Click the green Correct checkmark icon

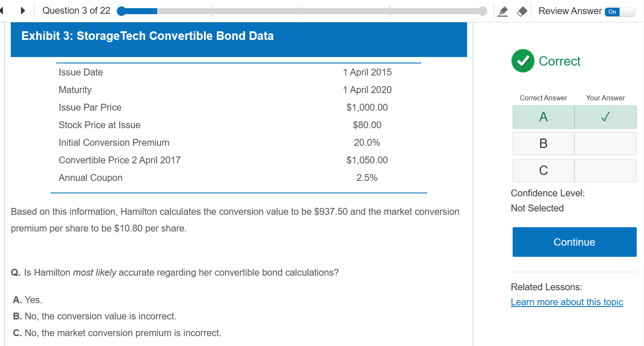click(x=522, y=61)
